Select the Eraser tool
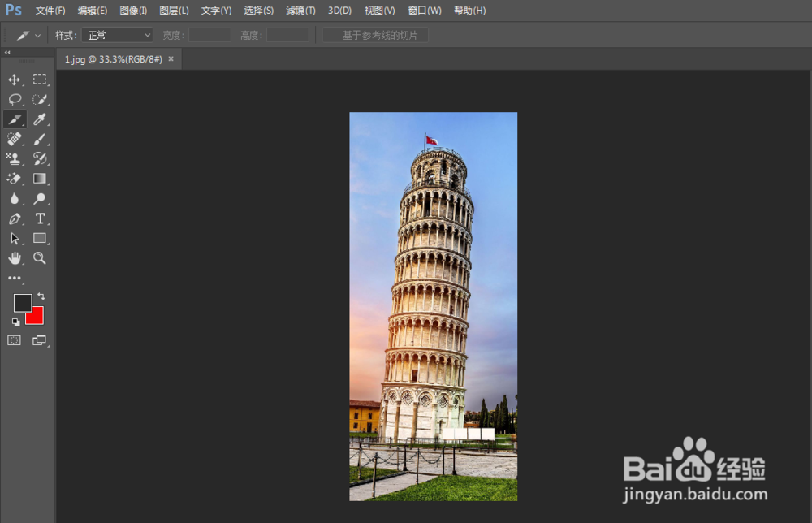Image resolution: width=812 pixels, height=523 pixels. pos(15,179)
